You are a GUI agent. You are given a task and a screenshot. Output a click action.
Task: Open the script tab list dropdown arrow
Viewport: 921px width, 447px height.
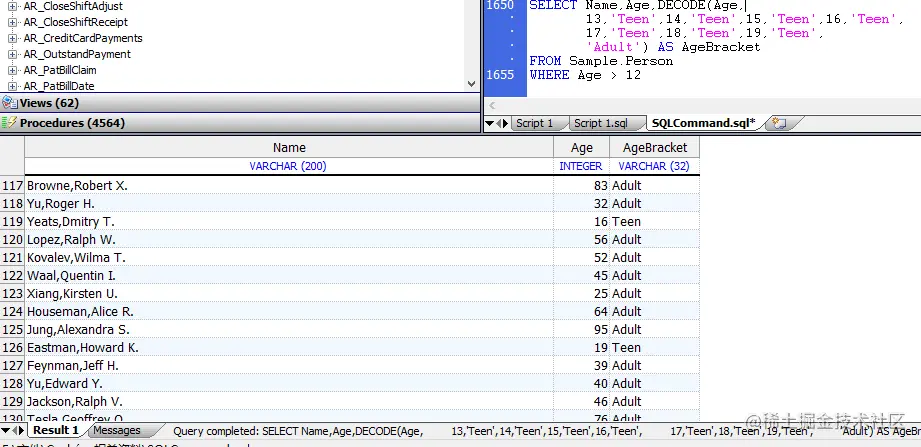tap(489, 123)
